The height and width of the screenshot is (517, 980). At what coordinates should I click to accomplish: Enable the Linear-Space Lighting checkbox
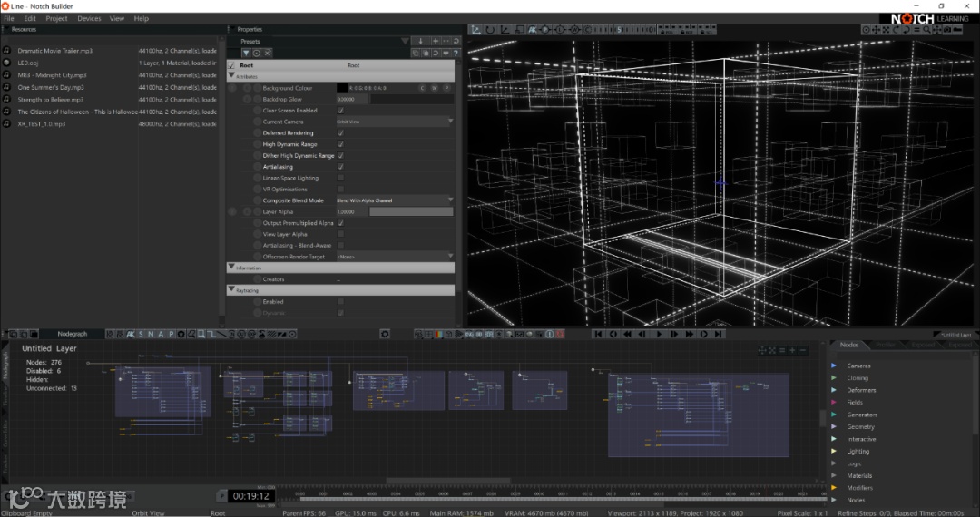[x=340, y=178]
